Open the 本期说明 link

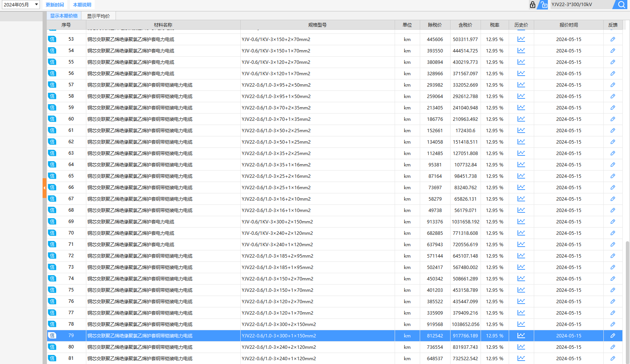pos(82,5)
